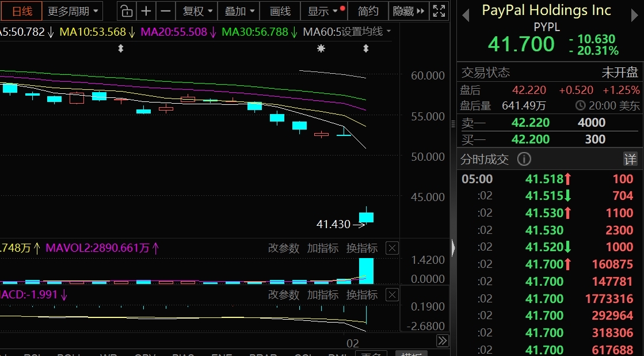Select the 05:00 trade row at 41.518
The image size is (644, 356).
tap(550, 179)
